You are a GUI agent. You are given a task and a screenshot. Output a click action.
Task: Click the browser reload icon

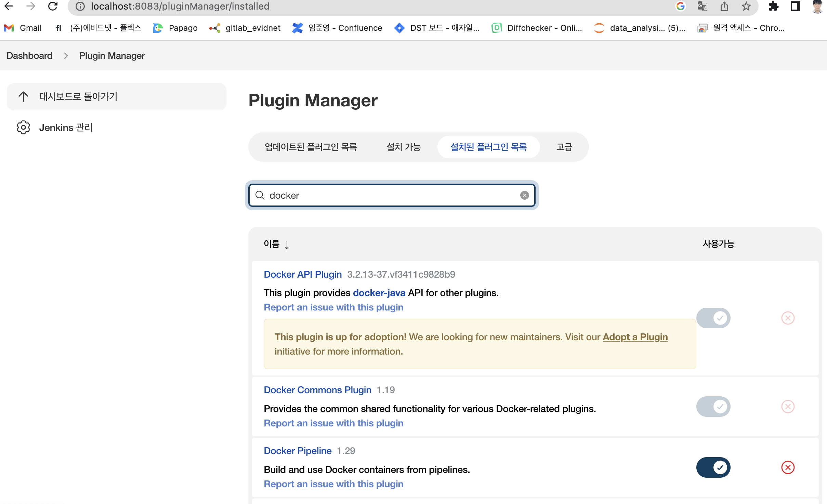pyautogui.click(x=53, y=6)
